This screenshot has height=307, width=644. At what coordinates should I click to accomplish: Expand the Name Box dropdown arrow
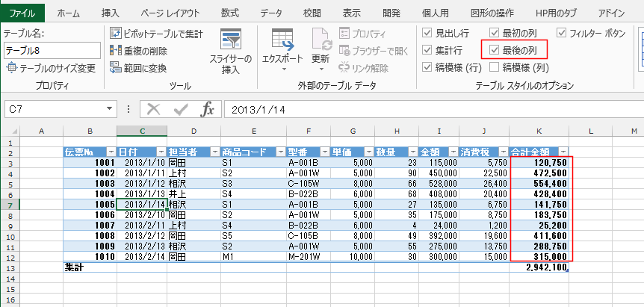click(110, 109)
